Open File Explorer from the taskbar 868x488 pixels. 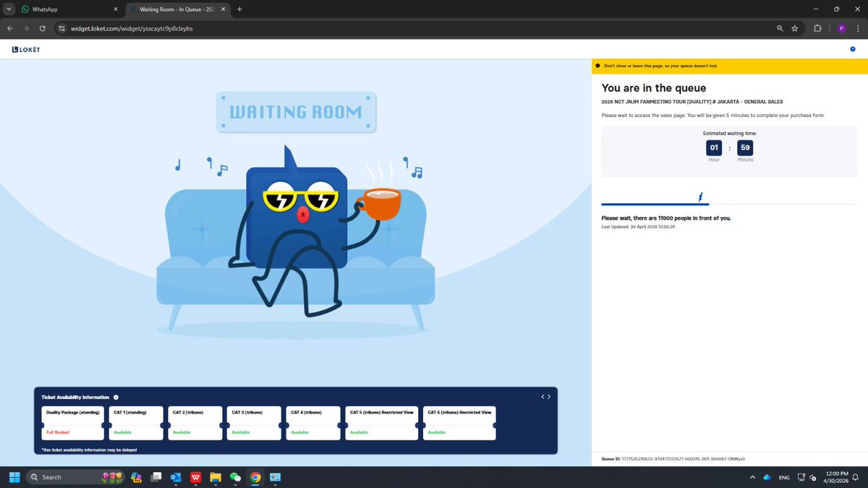point(215,477)
